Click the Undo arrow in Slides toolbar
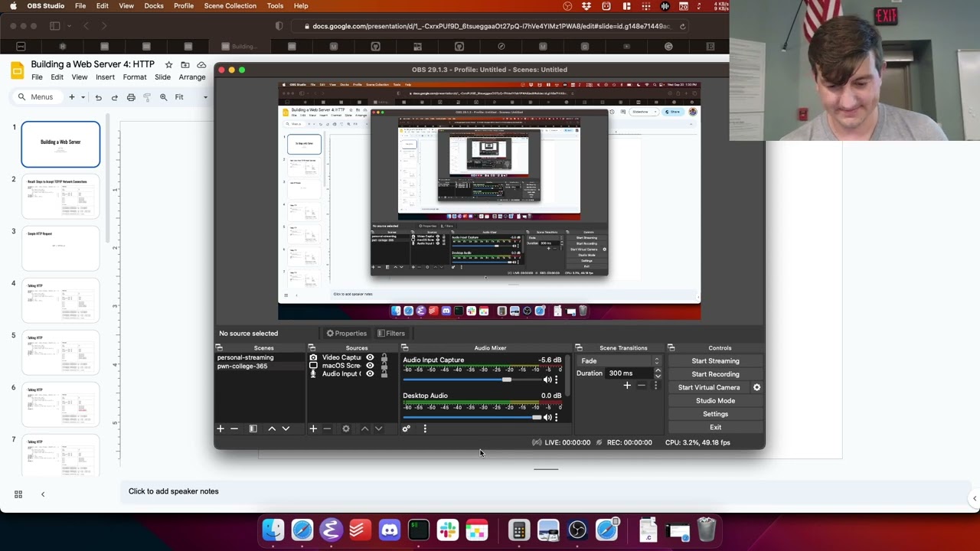The height and width of the screenshot is (551, 980). pyautogui.click(x=98, y=97)
